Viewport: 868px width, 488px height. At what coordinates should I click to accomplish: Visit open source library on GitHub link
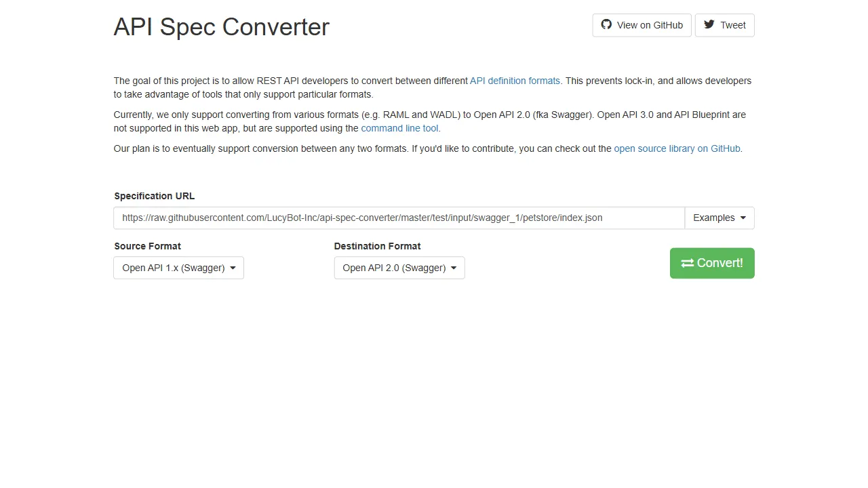(x=677, y=148)
